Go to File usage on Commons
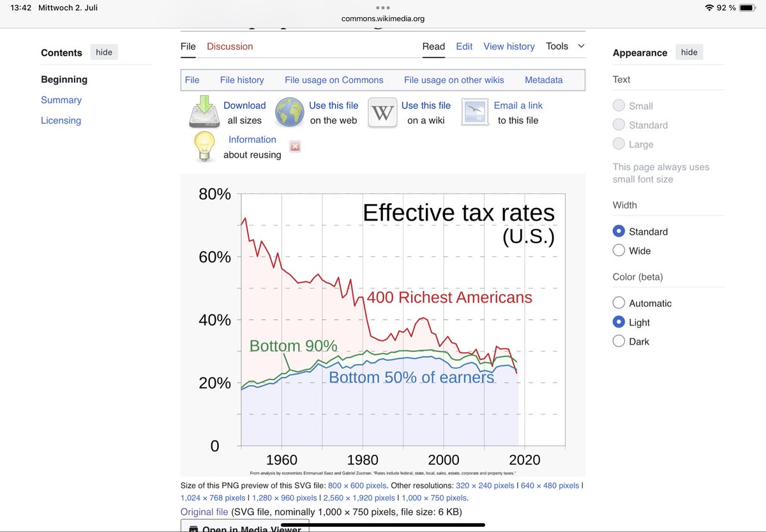 pos(334,80)
